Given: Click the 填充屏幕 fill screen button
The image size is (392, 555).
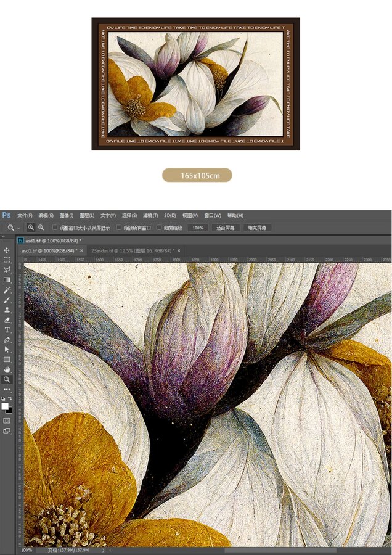Looking at the screenshot, I should [x=257, y=228].
